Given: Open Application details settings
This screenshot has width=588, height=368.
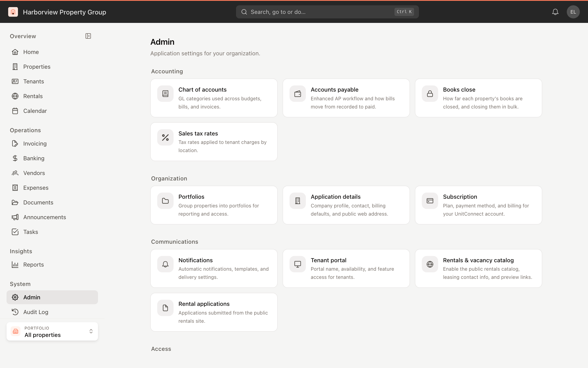Looking at the screenshot, I should coord(346,205).
